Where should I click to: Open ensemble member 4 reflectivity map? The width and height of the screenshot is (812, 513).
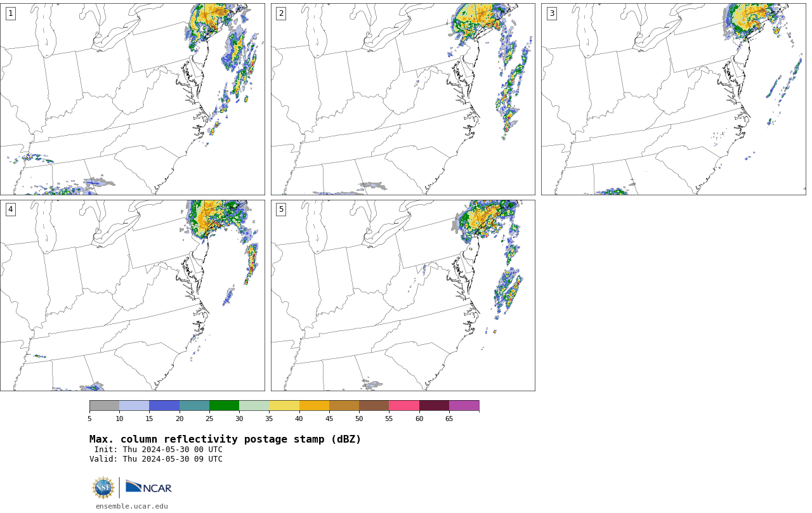132,295
